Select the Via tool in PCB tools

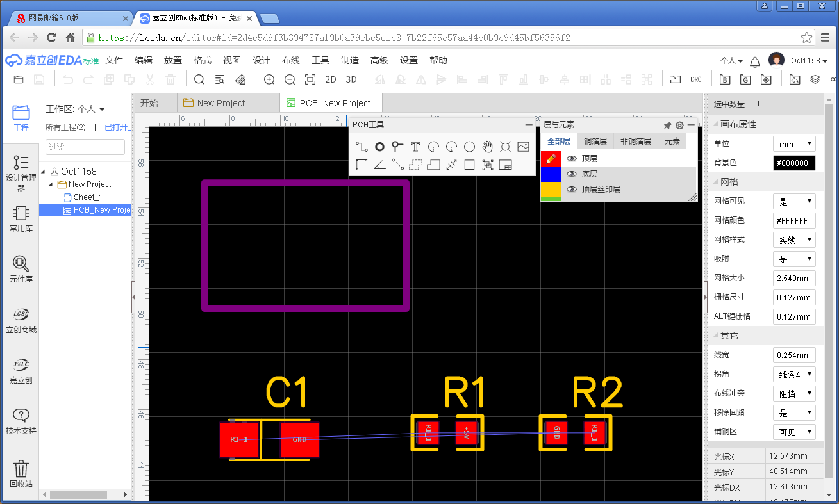coord(397,147)
